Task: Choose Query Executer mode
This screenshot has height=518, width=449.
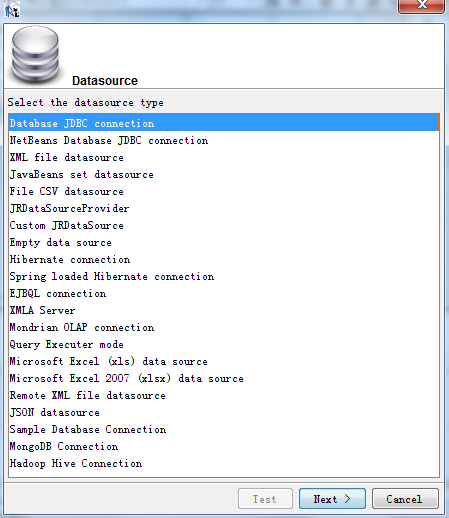Action: (x=224, y=344)
